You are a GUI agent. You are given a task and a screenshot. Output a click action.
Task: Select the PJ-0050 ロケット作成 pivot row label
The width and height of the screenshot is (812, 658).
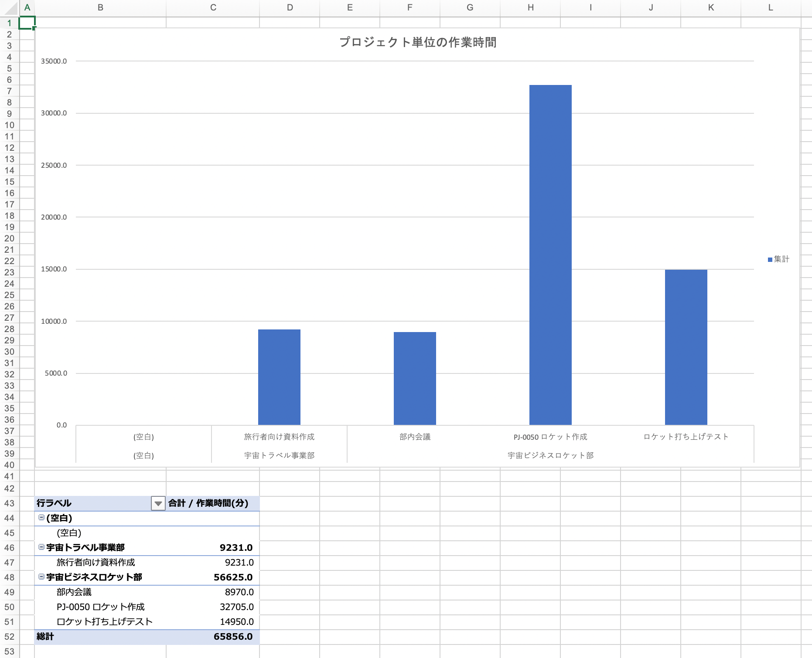(x=100, y=607)
